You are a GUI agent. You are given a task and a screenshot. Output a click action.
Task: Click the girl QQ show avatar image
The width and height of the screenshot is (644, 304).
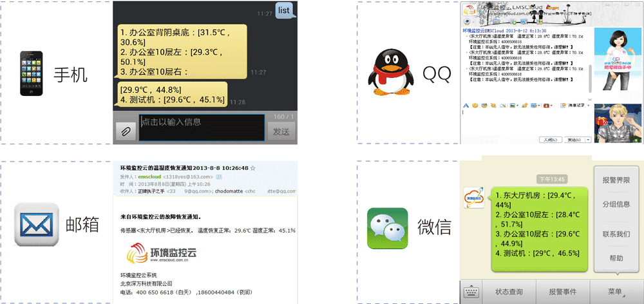(618, 60)
